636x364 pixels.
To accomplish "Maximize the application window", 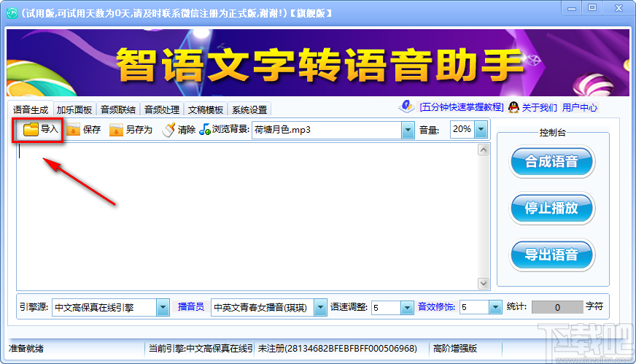I will pos(592,8).
